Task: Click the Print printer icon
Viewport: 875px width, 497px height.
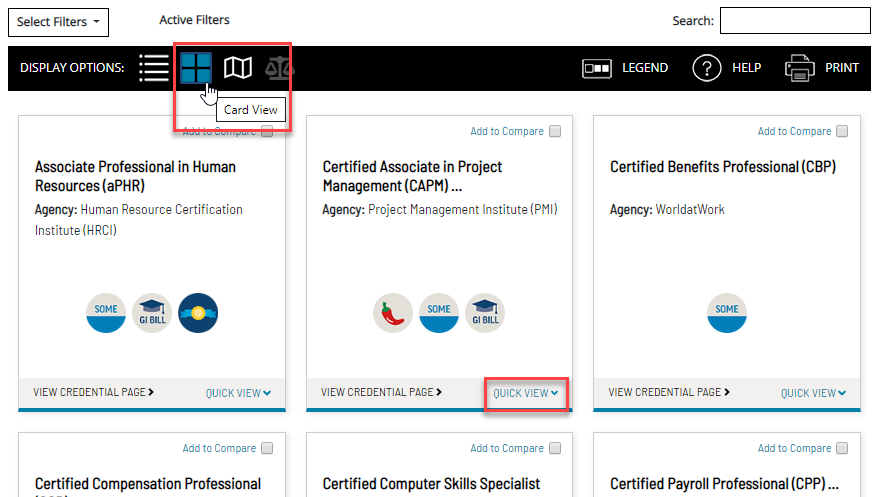Action: pos(800,68)
